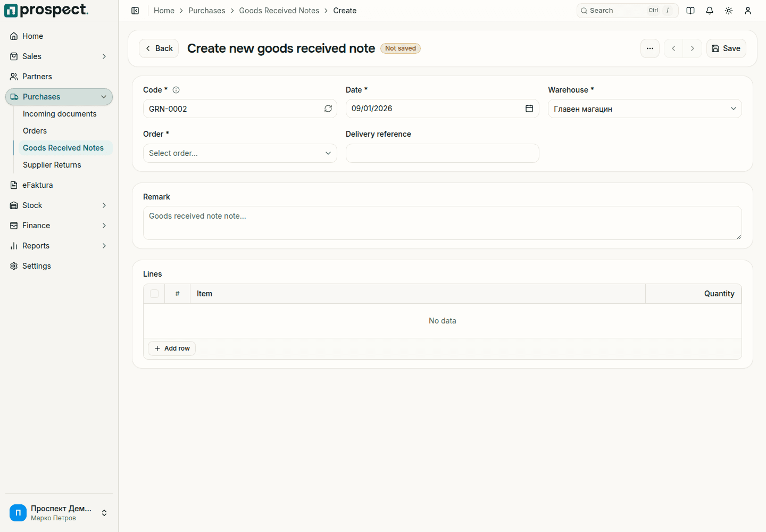
Task: Collapse the Purchases menu
Action: tap(59, 97)
